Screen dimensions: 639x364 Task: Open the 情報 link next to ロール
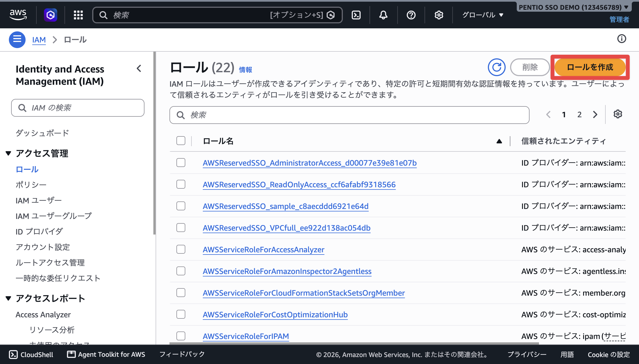click(246, 70)
